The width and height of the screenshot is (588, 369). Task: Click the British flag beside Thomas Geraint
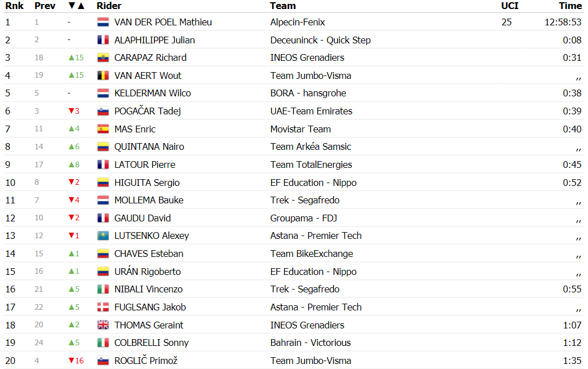(103, 325)
